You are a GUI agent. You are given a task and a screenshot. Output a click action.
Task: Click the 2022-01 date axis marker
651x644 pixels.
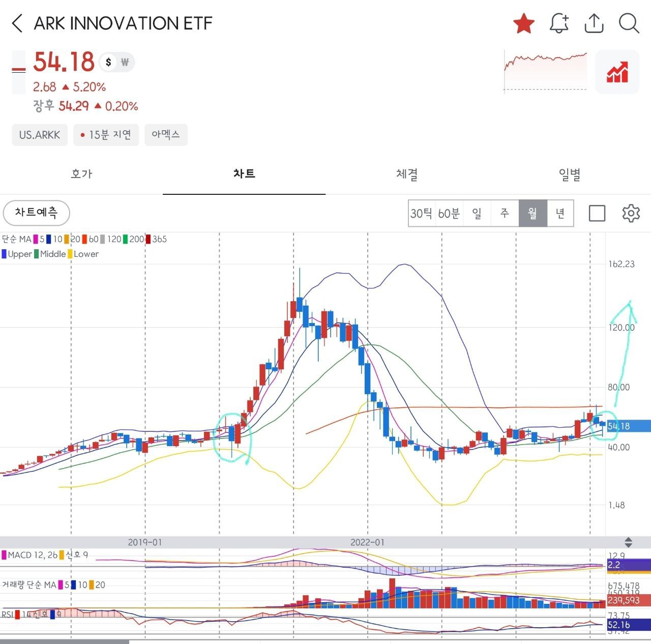[368, 542]
